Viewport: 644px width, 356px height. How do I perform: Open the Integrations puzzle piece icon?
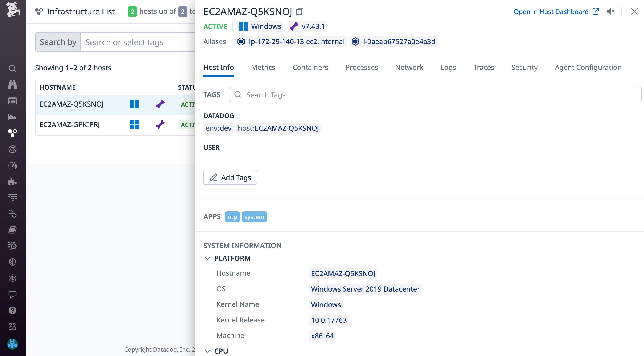coord(13,181)
